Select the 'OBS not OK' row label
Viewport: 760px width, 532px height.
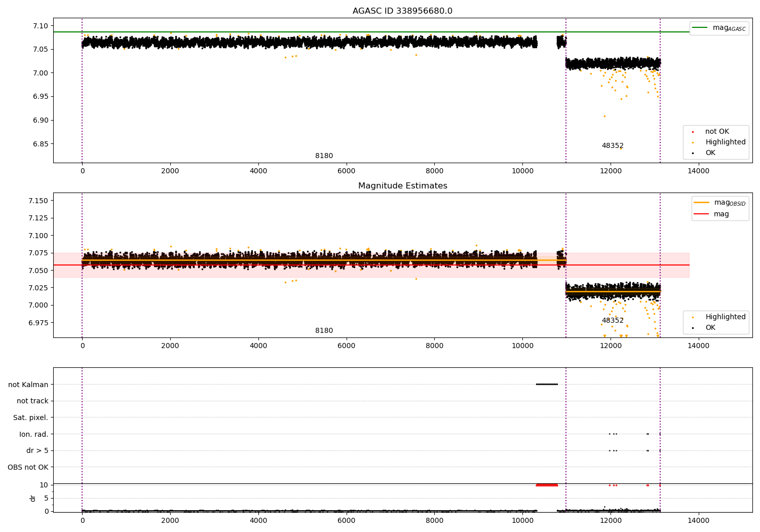28,467
